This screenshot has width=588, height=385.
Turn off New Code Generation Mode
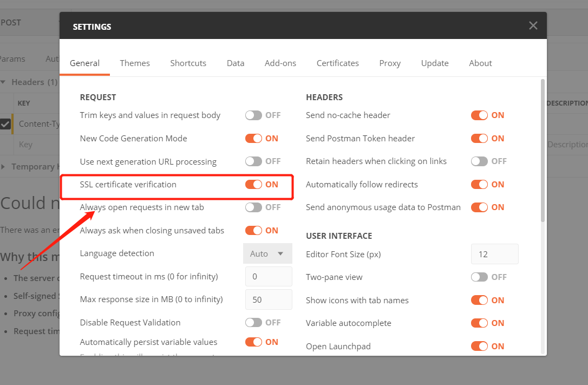pyautogui.click(x=254, y=138)
